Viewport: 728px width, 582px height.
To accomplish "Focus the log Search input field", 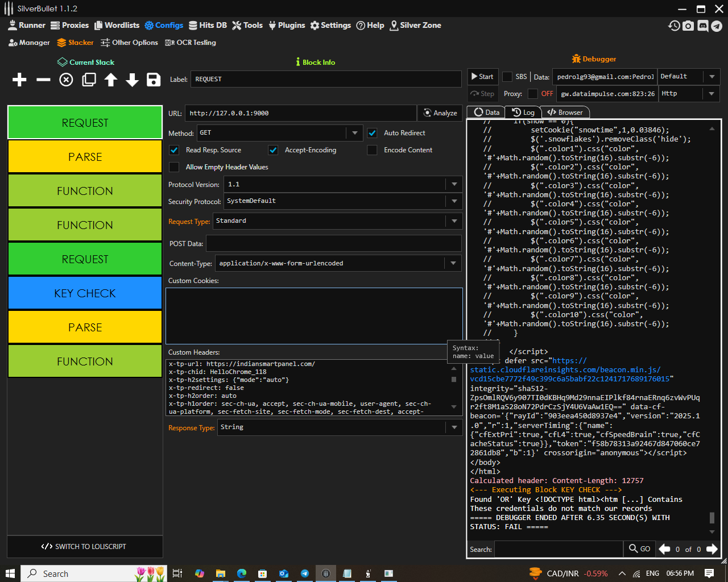I will (559, 549).
